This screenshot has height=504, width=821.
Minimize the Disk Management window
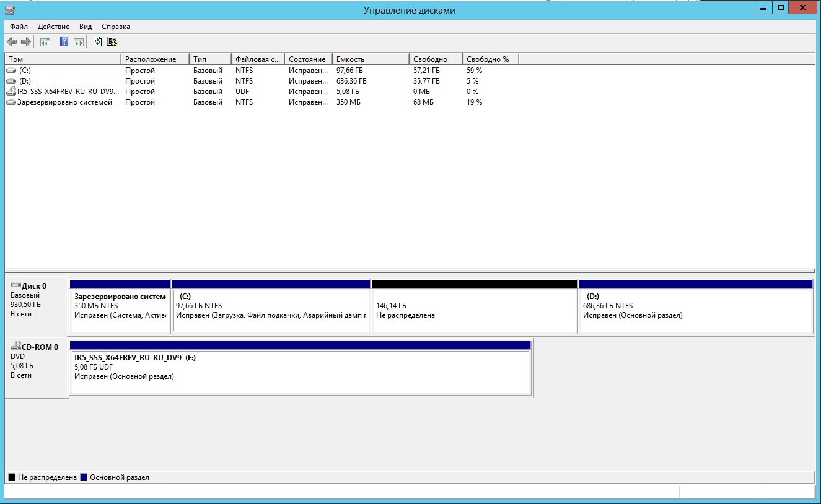point(764,7)
